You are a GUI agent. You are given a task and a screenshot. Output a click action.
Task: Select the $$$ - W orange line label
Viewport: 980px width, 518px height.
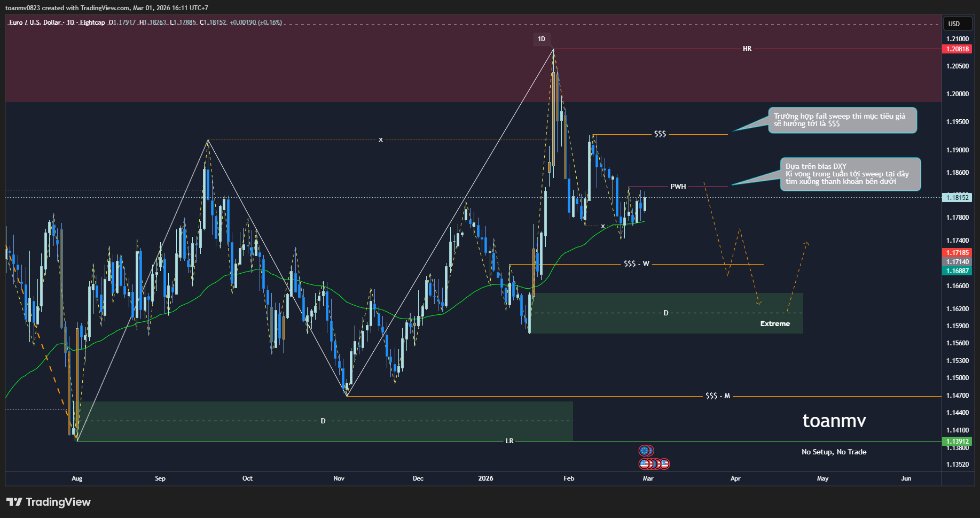[x=637, y=264]
